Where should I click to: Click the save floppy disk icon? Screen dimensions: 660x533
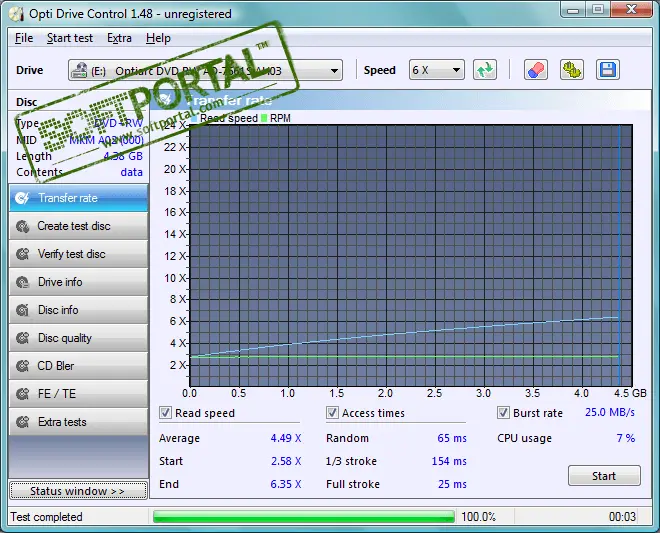click(607, 70)
